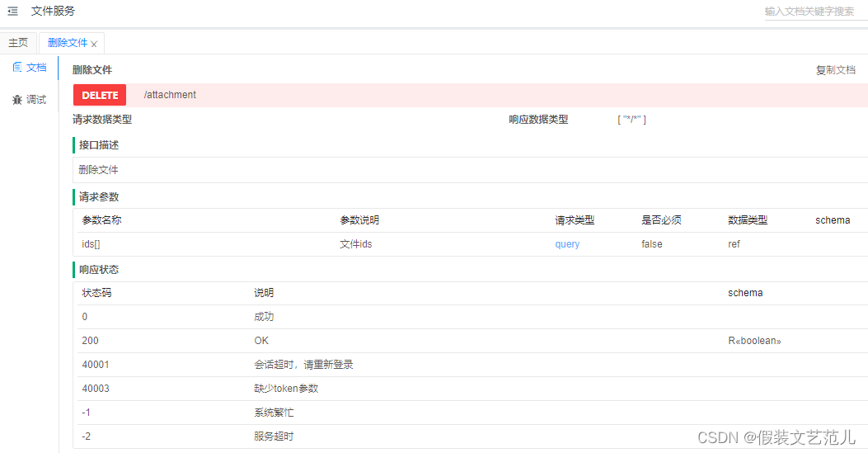
Task: Click status code -2
Action: (87, 436)
